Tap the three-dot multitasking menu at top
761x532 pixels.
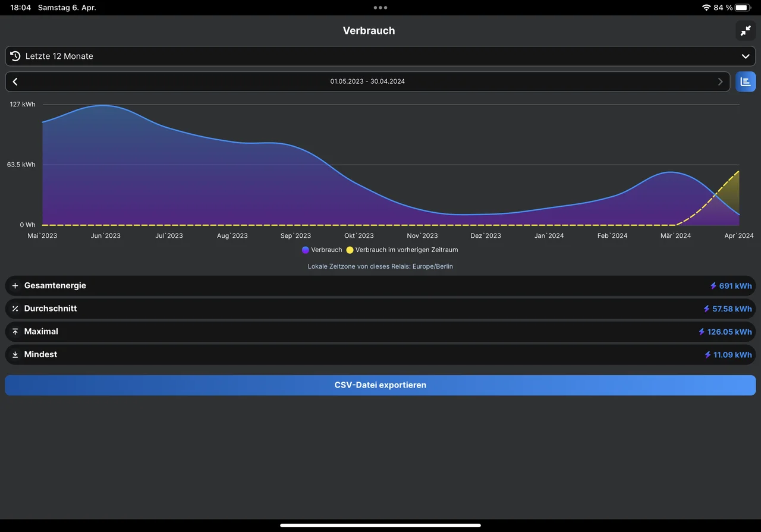tap(380, 8)
